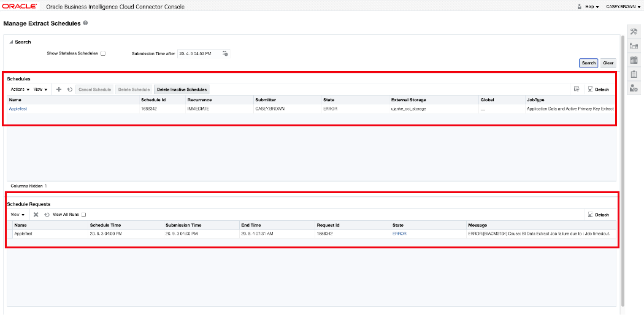
Task: Click the delete X icon in Schedule Requests
Action: click(x=36, y=215)
